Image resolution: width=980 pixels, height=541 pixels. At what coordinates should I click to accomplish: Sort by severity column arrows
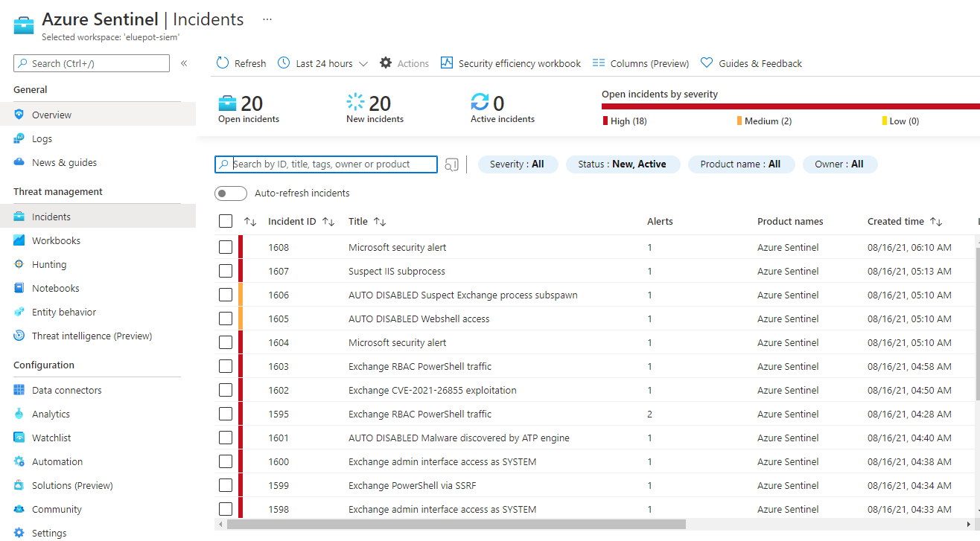250,222
